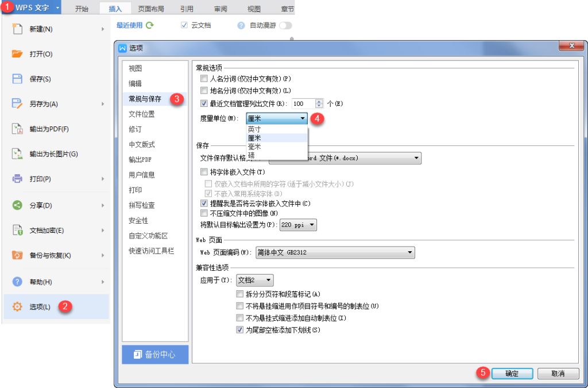Click the Save disk icon
Image resolution: width=588 pixels, height=388 pixels.
click(x=17, y=79)
